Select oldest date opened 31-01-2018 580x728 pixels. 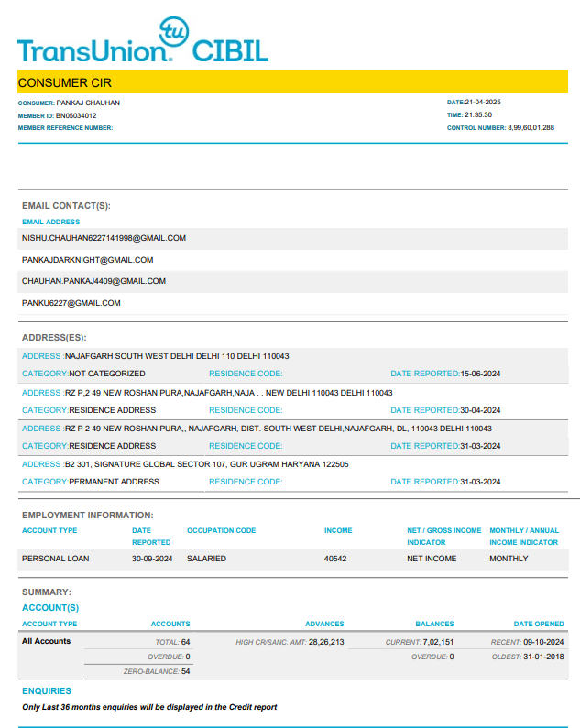coord(543,657)
